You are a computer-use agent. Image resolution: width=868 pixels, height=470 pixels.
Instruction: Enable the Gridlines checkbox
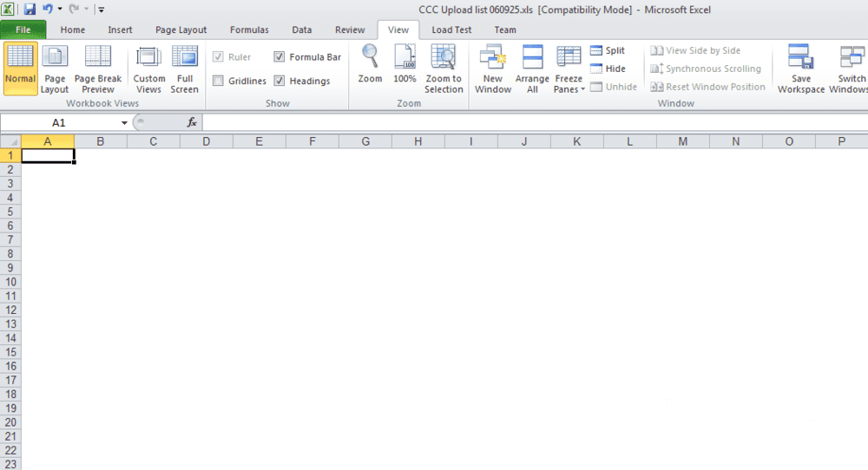click(218, 81)
